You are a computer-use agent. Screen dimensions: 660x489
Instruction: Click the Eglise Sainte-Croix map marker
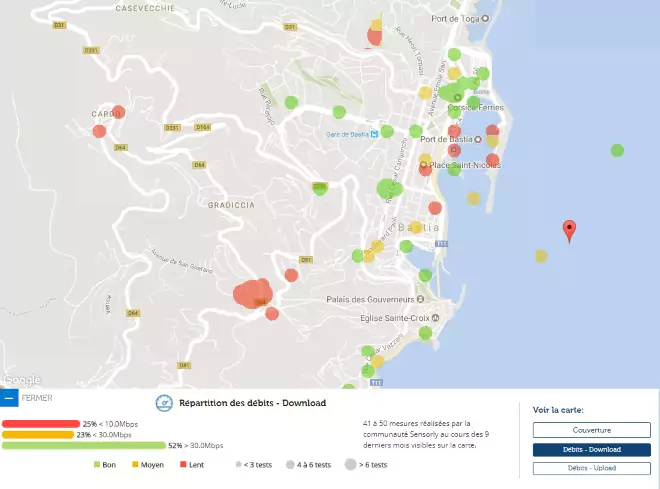pos(421,319)
